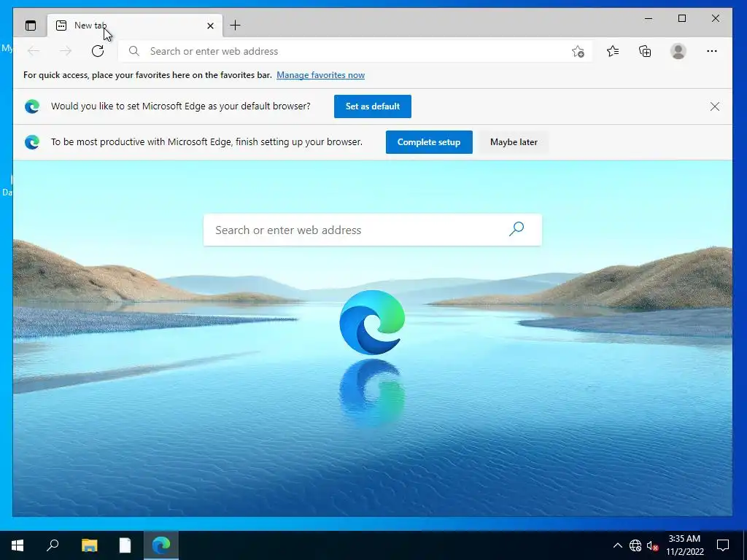This screenshot has width=747, height=560.
Task: Open the Favorites list icon
Action: 613,51
